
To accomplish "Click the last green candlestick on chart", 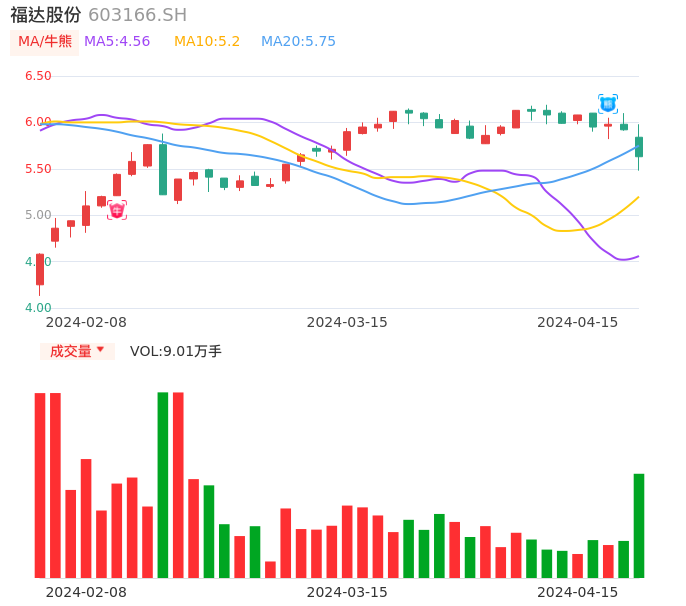I will tap(639, 147).
